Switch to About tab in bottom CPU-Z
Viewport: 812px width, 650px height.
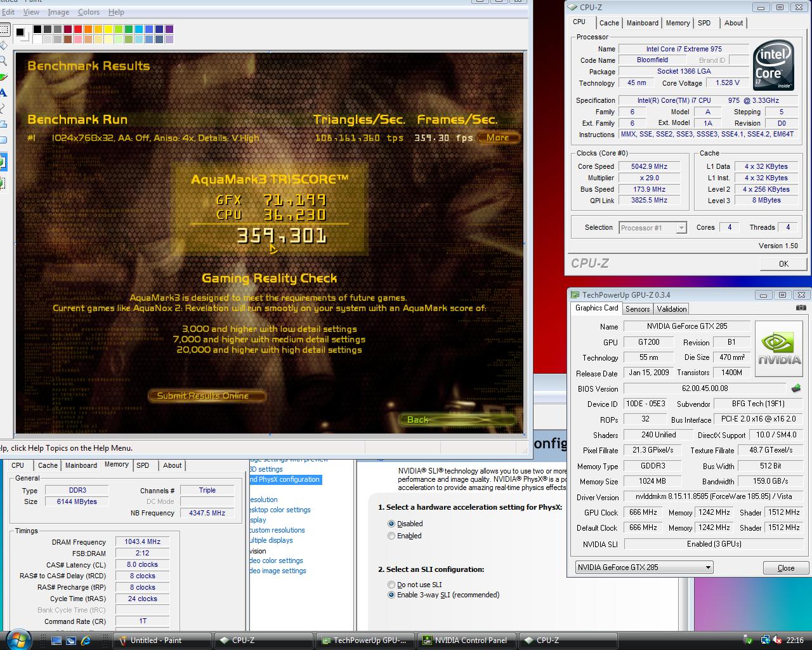(x=172, y=465)
